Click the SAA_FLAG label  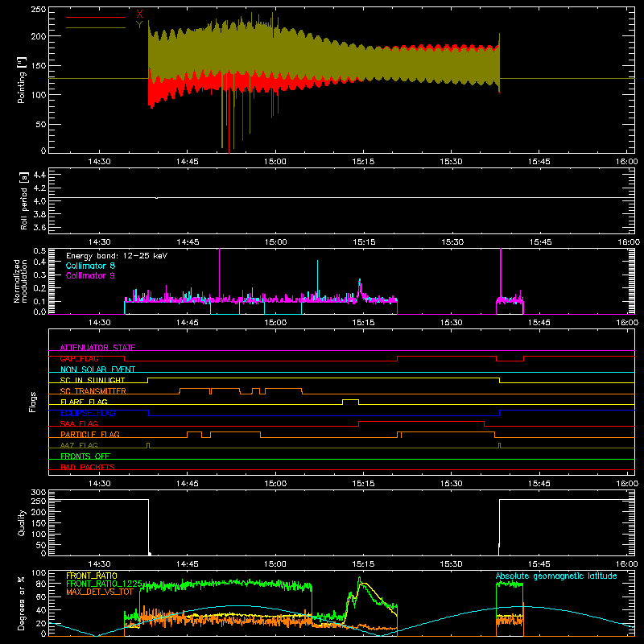79,423
